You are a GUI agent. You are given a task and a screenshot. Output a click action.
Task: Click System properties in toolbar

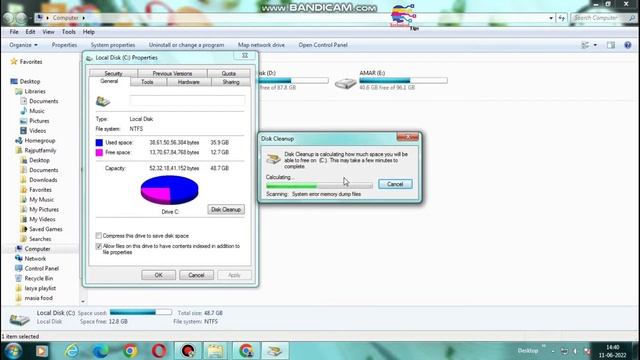113,45
